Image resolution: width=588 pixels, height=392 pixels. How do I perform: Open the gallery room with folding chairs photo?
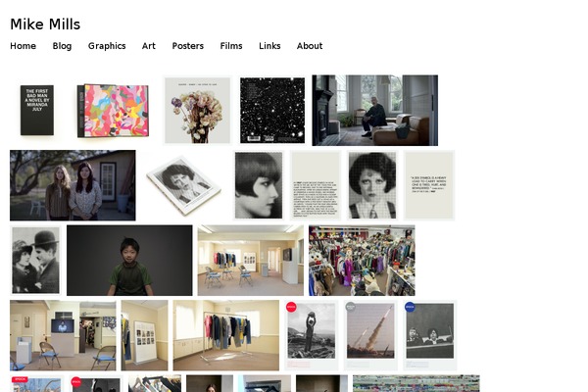pos(251,261)
